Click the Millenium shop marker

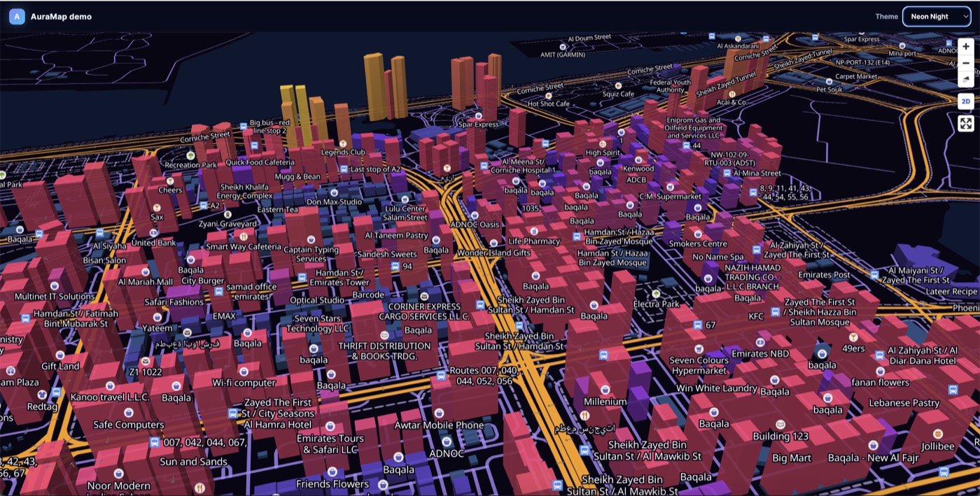(x=605, y=391)
